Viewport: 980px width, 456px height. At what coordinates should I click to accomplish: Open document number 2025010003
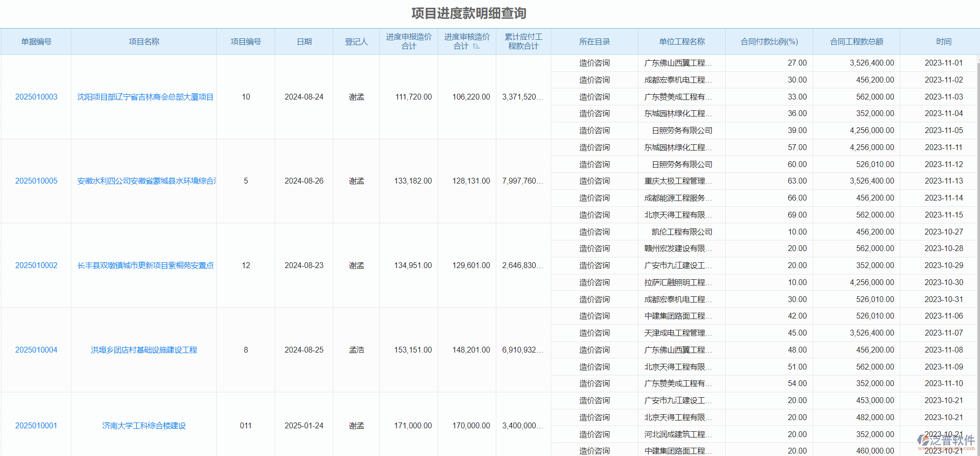click(36, 97)
